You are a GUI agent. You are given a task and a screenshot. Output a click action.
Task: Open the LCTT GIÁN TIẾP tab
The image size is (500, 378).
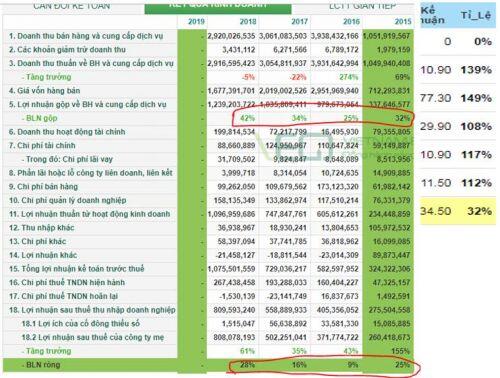pyautogui.click(x=362, y=6)
